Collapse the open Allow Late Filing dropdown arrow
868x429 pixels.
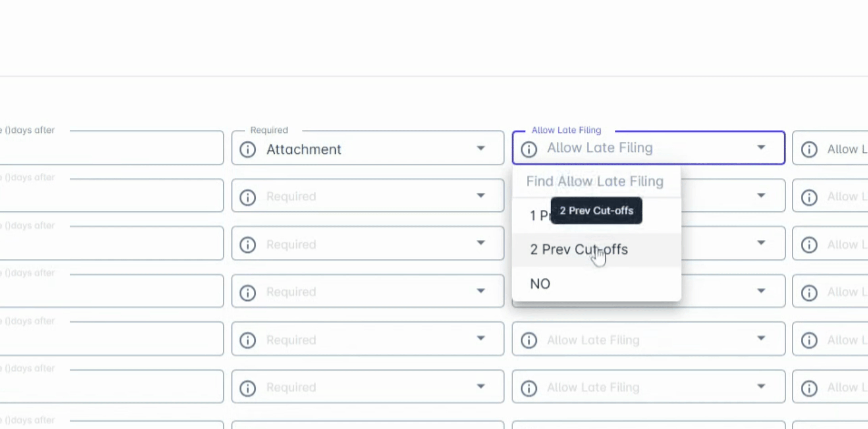pyautogui.click(x=761, y=147)
